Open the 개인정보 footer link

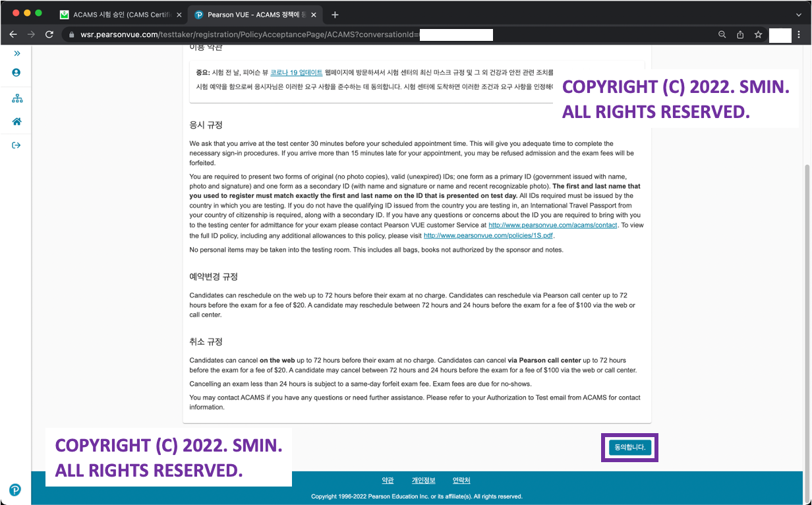point(423,481)
